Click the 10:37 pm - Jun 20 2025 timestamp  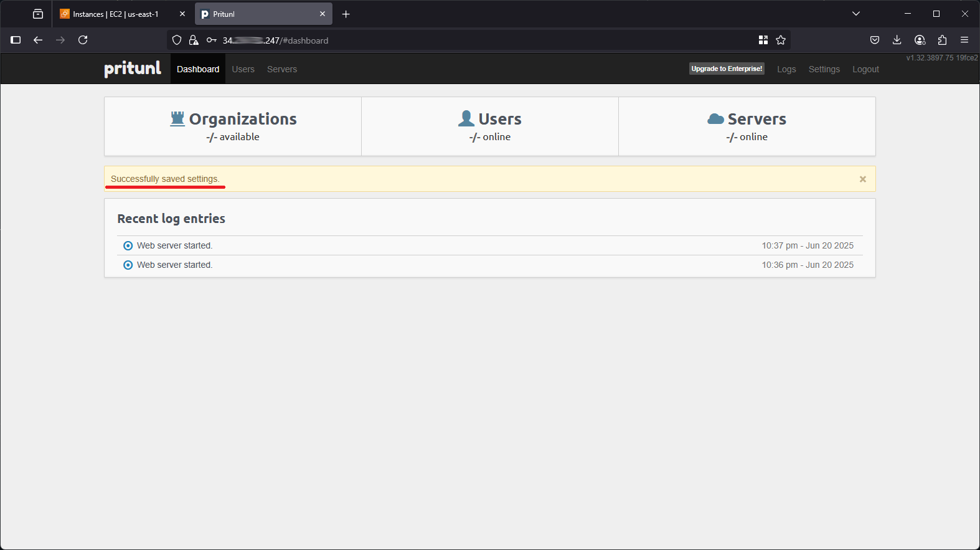[808, 245]
